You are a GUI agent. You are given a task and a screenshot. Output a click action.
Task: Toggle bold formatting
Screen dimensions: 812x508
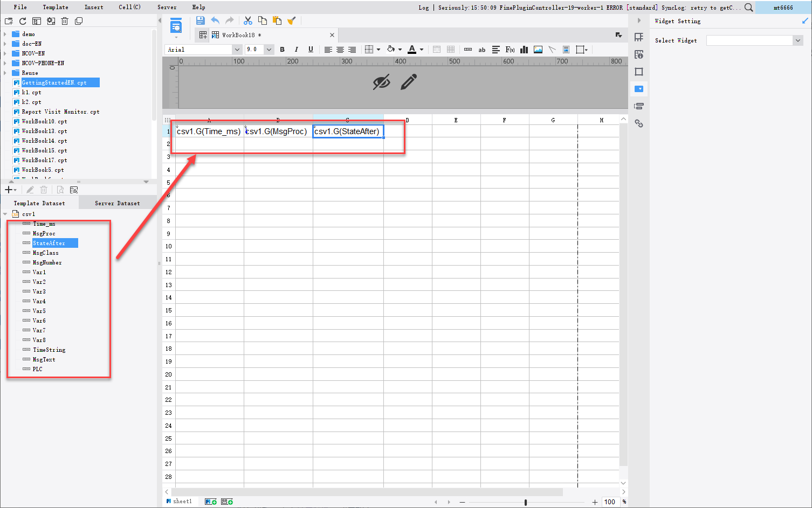tap(282, 50)
